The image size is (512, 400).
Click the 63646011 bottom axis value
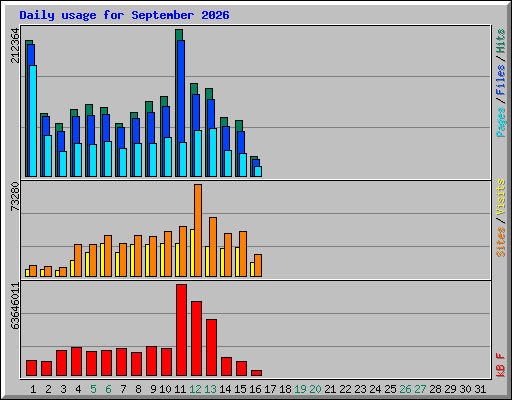tap(15, 306)
